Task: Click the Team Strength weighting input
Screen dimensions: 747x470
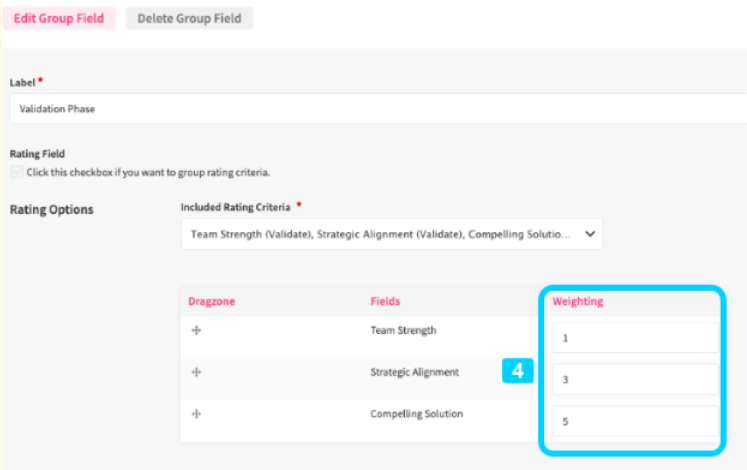Action: [635, 338]
